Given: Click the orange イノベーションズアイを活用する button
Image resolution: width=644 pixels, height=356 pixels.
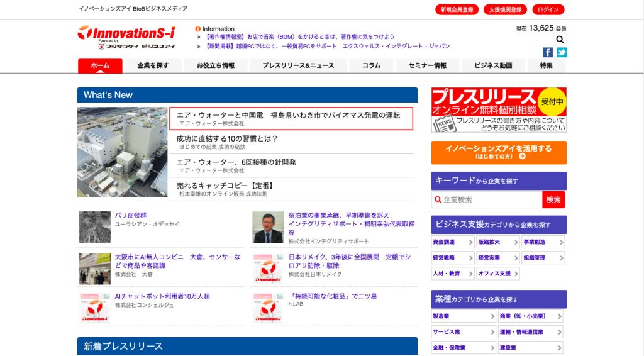Looking at the screenshot, I should click(499, 152).
